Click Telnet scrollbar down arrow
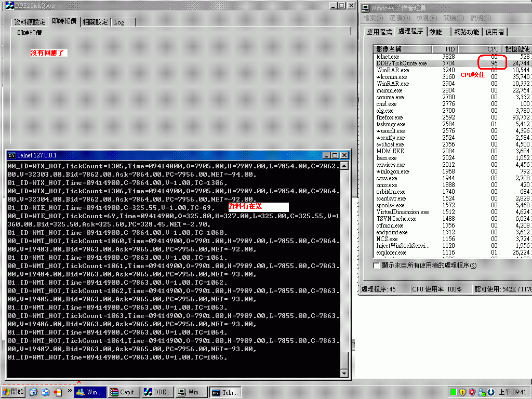 click(x=344, y=373)
